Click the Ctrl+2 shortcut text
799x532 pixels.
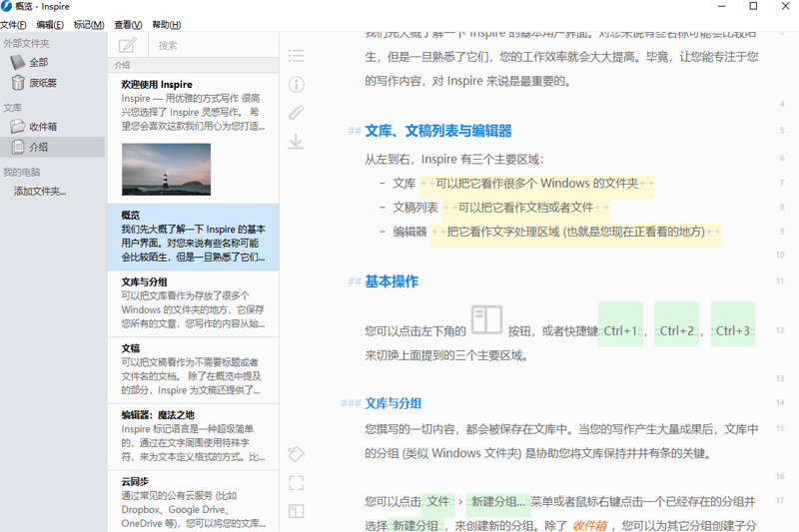coord(676,331)
